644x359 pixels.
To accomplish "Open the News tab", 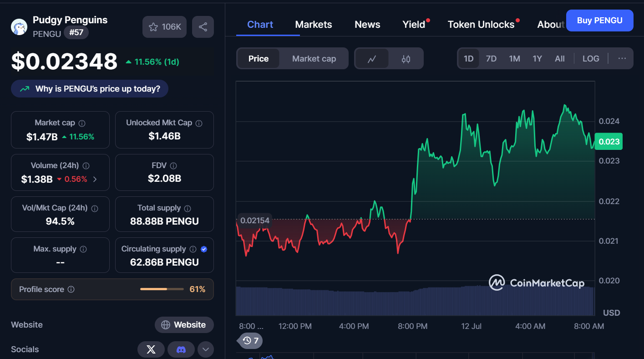I will (x=367, y=25).
